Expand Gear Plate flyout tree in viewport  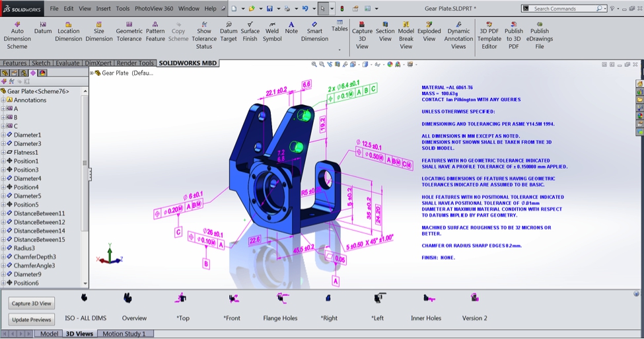click(x=92, y=73)
